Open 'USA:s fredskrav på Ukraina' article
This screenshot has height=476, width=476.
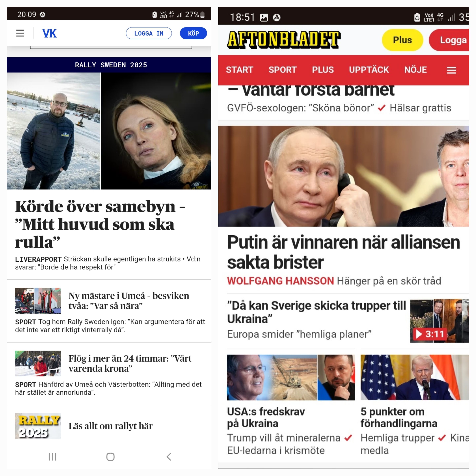tap(266, 417)
